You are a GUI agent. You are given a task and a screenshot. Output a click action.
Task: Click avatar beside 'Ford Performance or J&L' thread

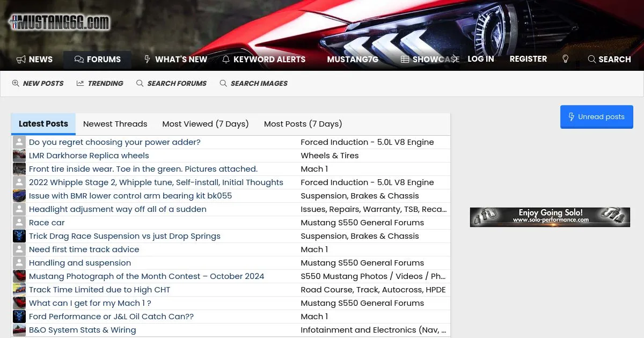19,317
